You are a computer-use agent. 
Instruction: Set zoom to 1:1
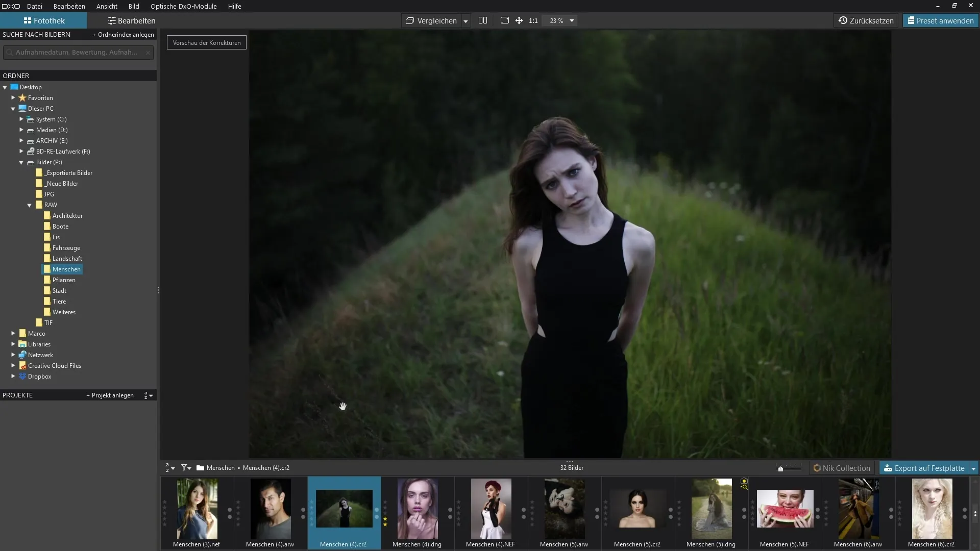pyautogui.click(x=533, y=21)
